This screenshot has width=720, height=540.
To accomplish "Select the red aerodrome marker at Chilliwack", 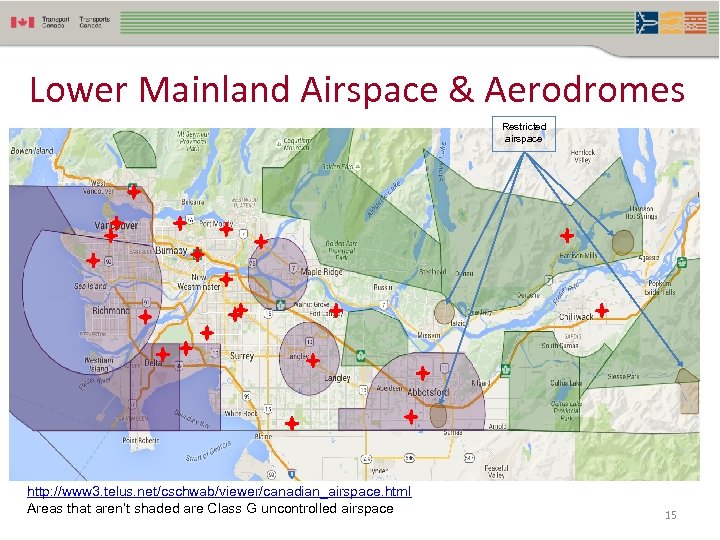I will 602,311.
